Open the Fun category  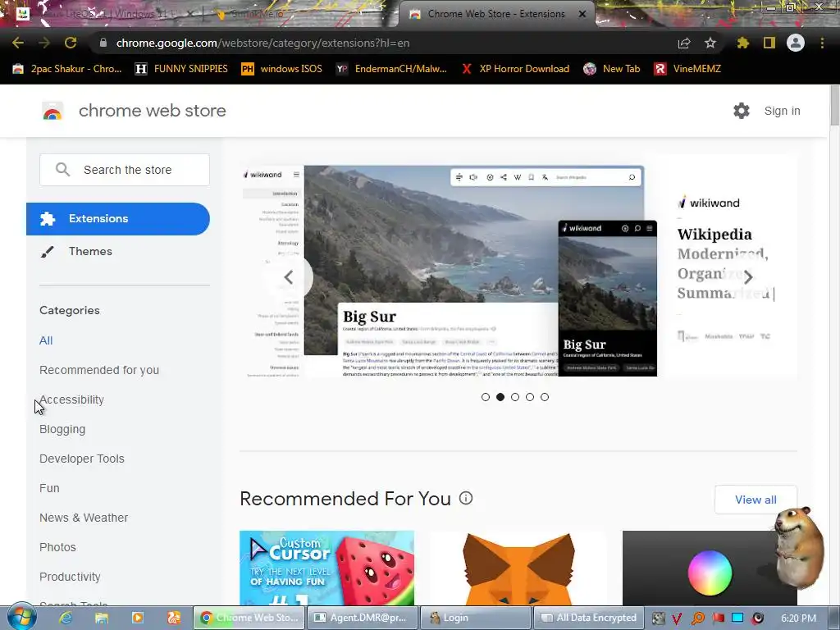[x=49, y=488]
